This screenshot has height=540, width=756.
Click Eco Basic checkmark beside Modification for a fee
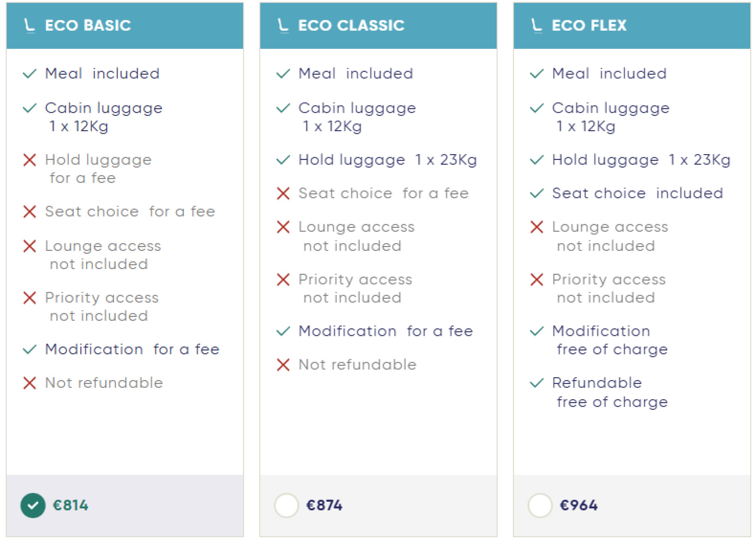pos(30,349)
